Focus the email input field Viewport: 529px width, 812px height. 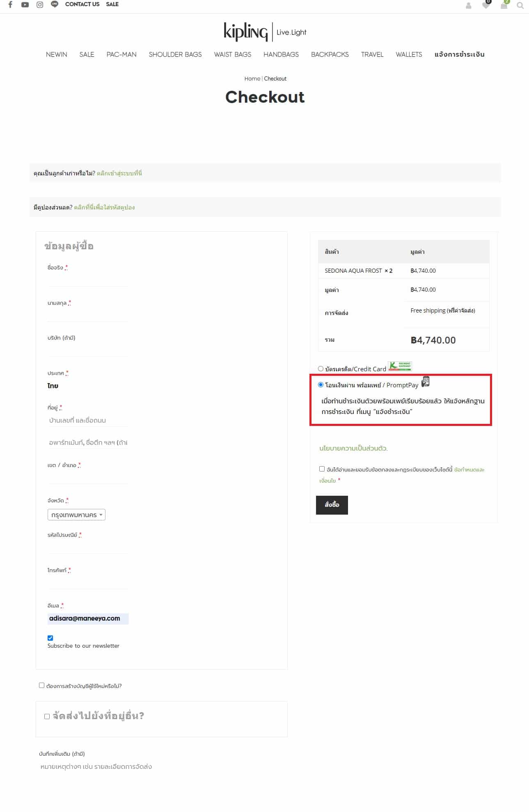(88, 619)
